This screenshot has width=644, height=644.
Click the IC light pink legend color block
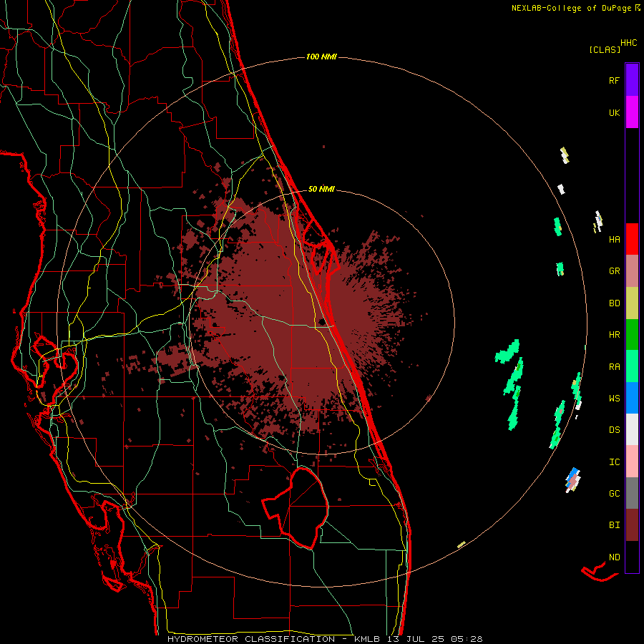(632, 462)
